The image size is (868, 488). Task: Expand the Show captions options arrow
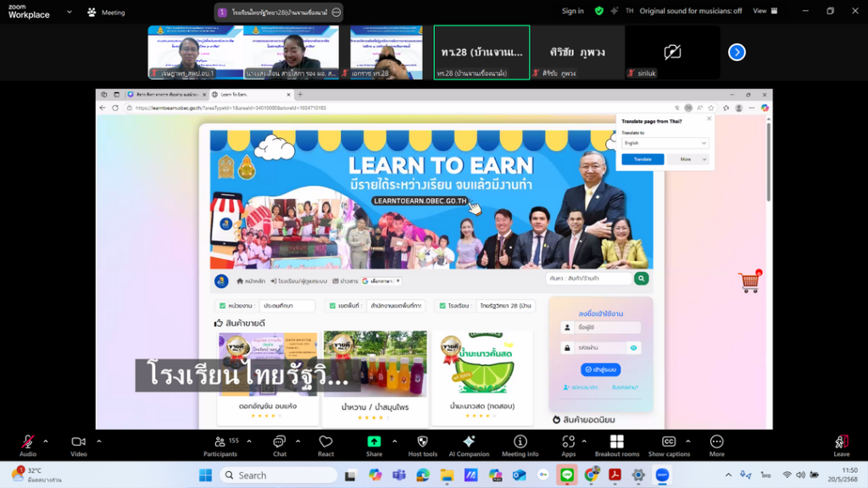(x=688, y=441)
